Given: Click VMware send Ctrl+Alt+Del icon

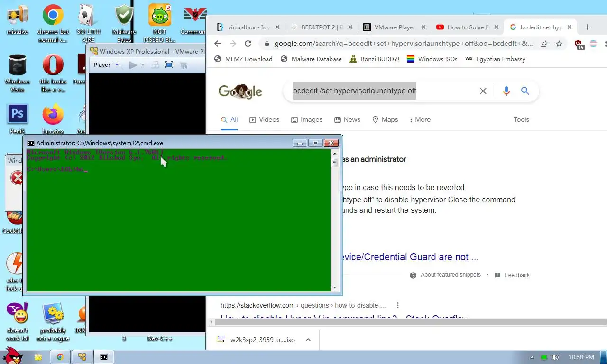Looking at the screenshot, I should tap(155, 65).
